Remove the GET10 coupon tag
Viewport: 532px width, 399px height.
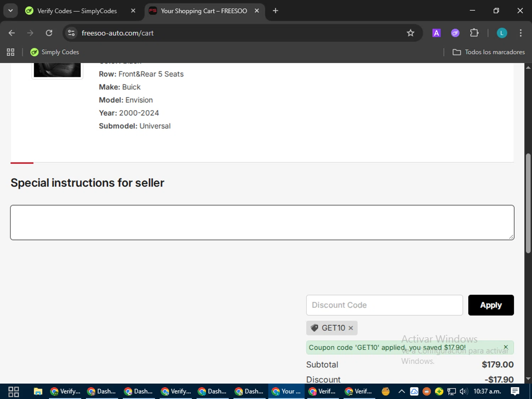[x=351, y=328]
